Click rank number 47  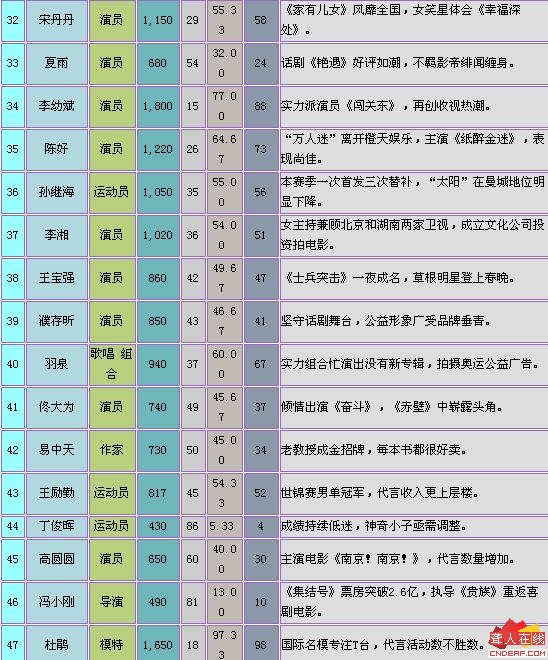[x=13, y=645]
